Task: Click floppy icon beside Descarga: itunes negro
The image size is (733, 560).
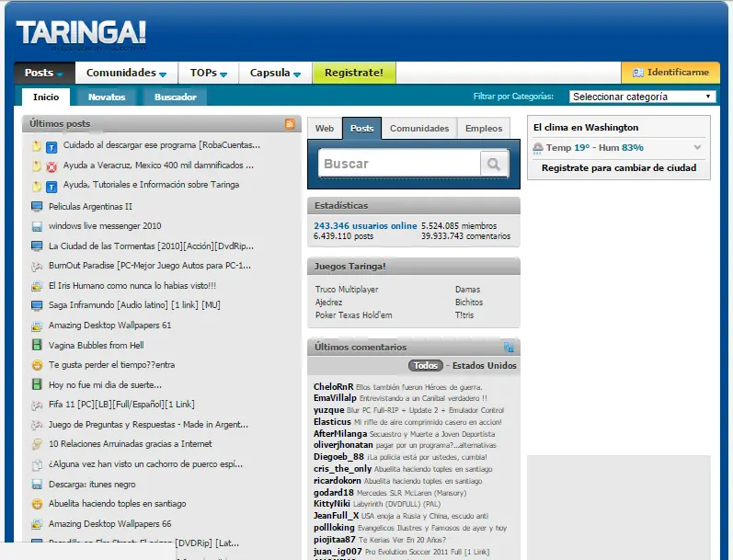Action: [37, 485]
